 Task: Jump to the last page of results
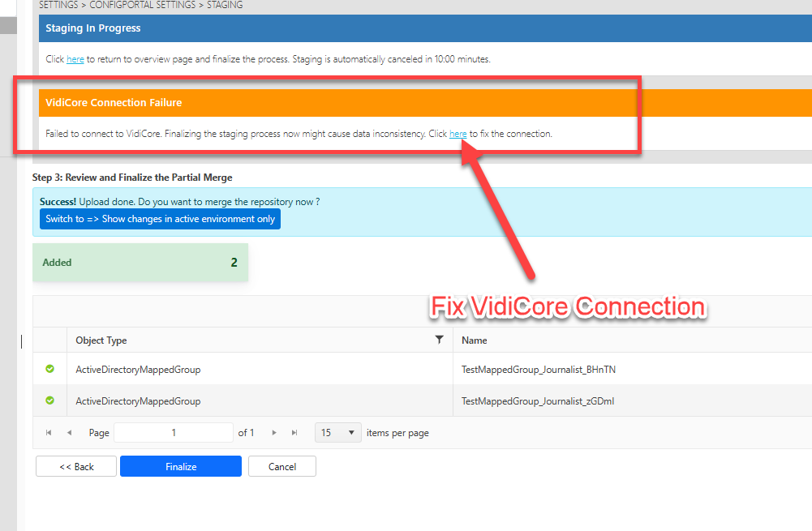click(294, 433)
